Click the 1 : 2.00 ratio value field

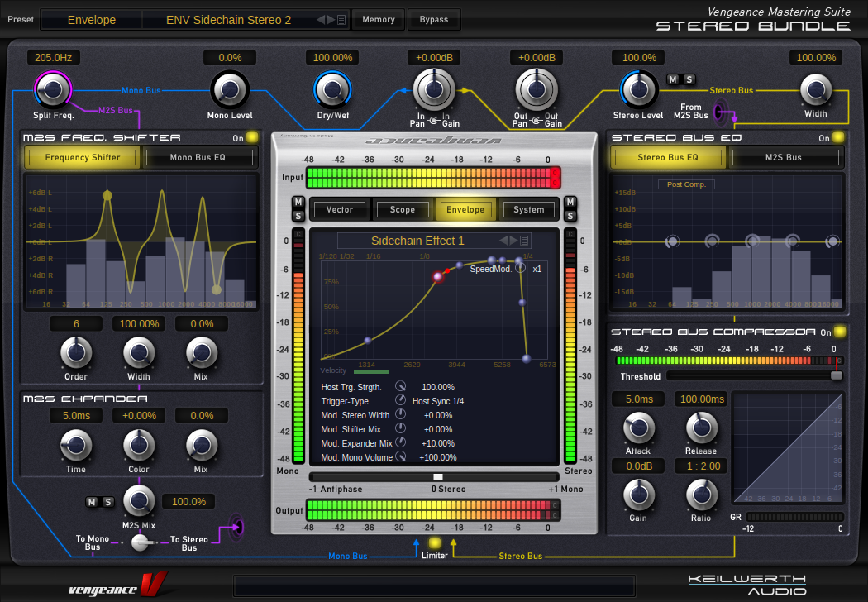click(x=702, y=466)
